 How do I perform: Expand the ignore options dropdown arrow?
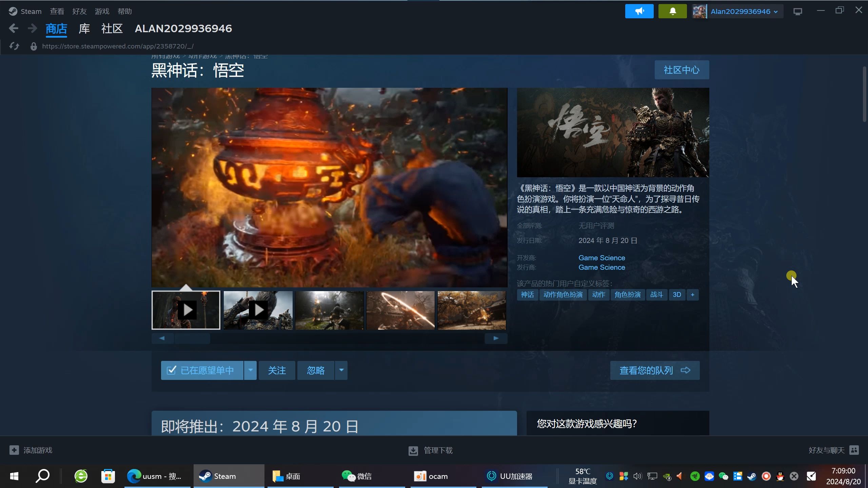coord(341,370)
